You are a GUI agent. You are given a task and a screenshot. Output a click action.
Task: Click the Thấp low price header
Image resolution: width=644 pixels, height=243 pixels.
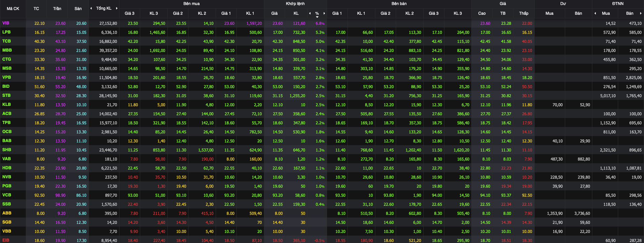click(524, 13)
